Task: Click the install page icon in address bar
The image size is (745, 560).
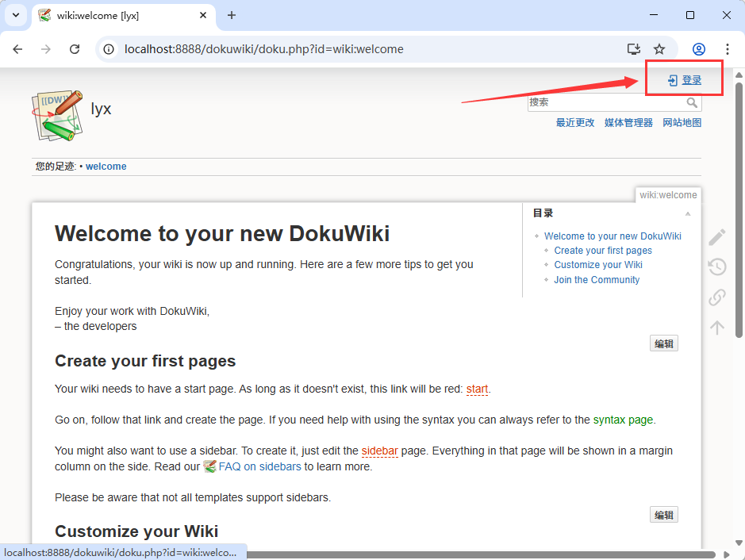Action: 634,48
